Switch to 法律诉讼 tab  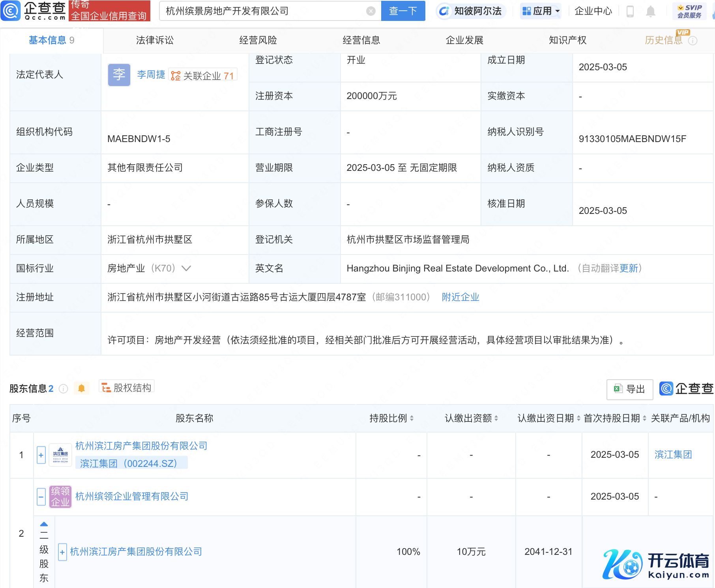[155, 40]
